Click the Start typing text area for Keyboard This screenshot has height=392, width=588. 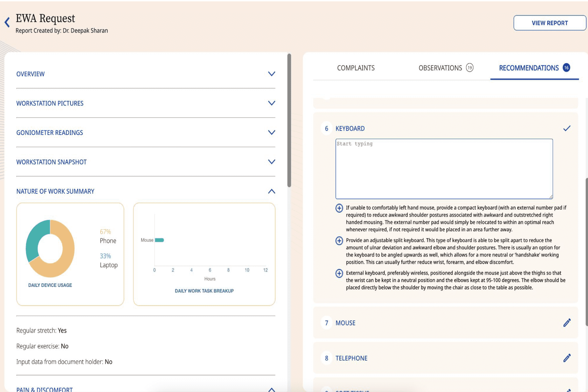click(444, 169)
